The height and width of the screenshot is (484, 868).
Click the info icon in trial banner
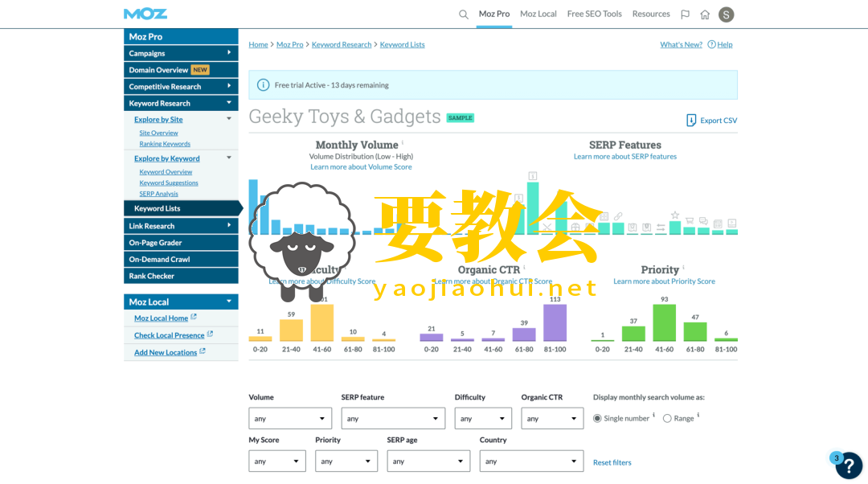coord(263,84)
